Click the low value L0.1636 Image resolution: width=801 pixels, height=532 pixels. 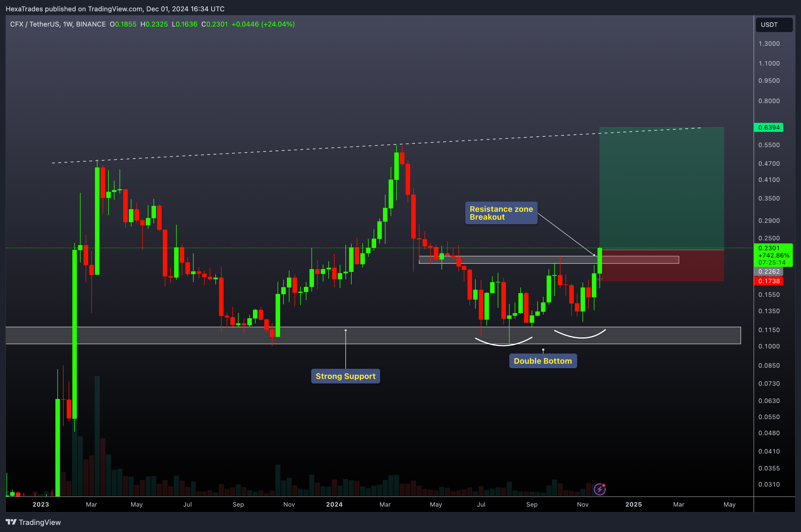[184, 25]
